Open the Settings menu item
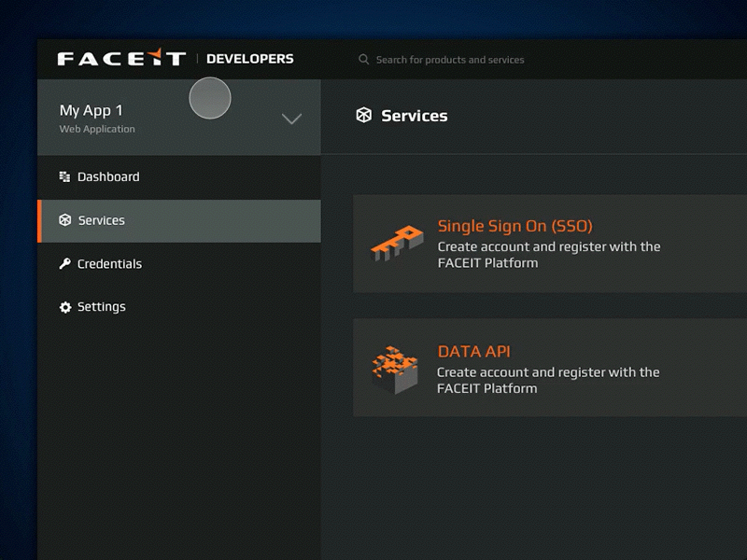The width and height of the screenshot is (747, 560). (x=101, y=307)
